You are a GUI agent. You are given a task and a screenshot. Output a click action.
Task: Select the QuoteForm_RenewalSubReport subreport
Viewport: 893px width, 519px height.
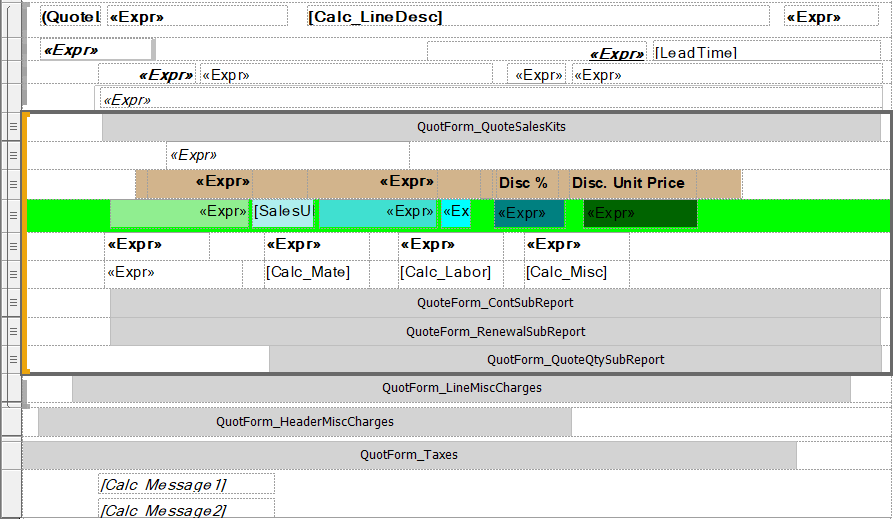point(495,331)
